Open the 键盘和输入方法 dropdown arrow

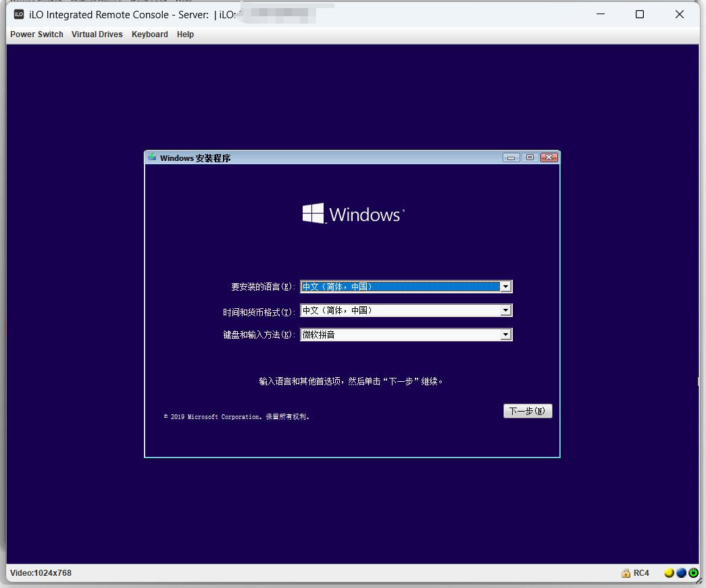click(x=505, y=335)
